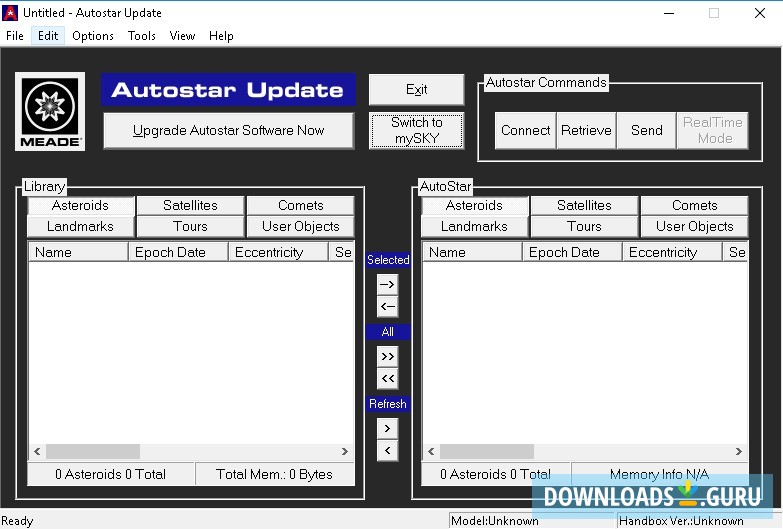This screenshot has width=783, height=529.
Task: Sort AutoStar list by Name column
Action: click(472, 252)
